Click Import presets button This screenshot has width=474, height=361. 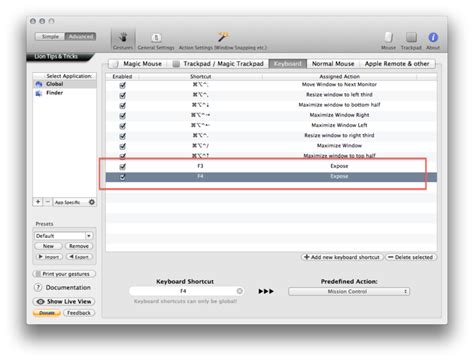(49, 257)
